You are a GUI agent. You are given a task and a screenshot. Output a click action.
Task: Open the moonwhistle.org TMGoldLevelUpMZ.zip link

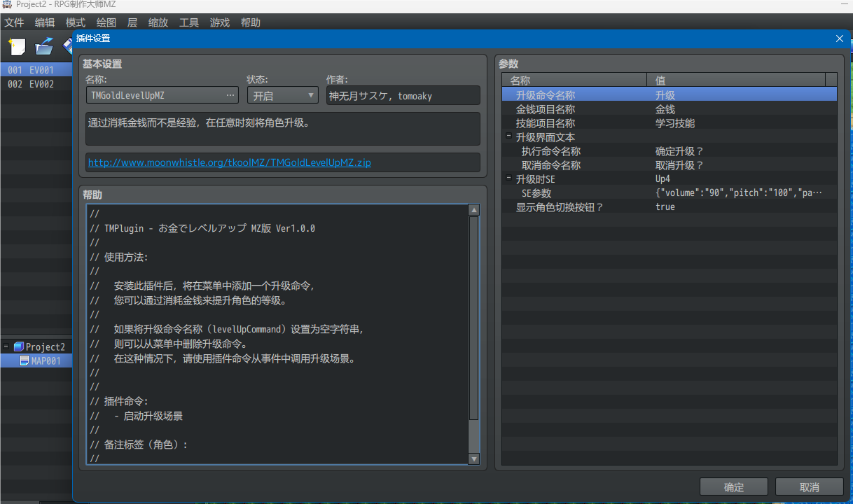click(229, 162)
